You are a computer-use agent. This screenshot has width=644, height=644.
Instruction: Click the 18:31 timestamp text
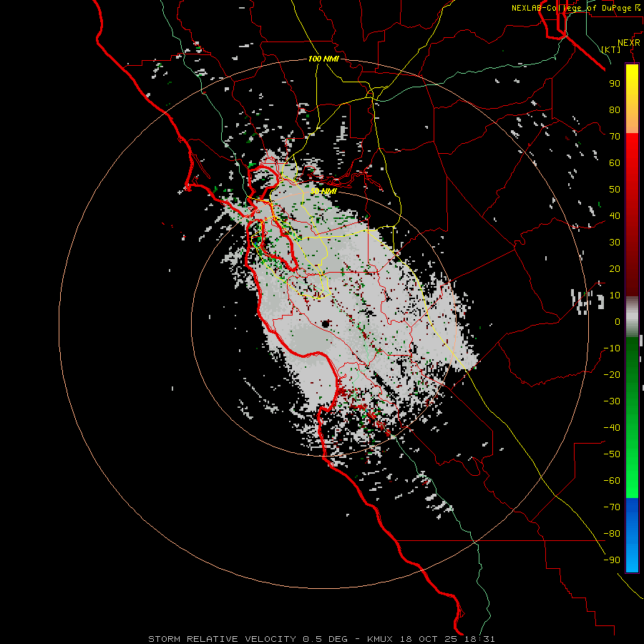479,639
